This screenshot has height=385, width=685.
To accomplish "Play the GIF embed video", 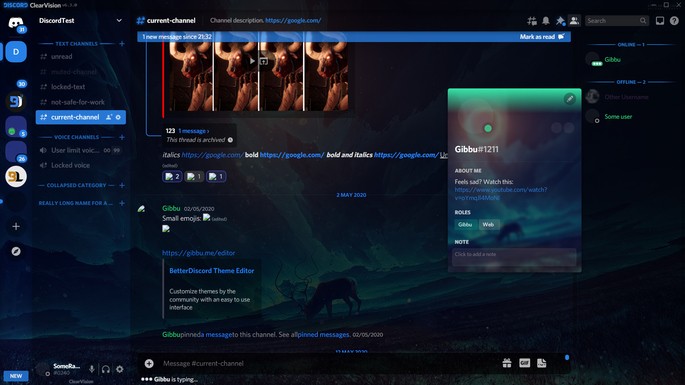I will pyautogui.click(x=252, y=61).
